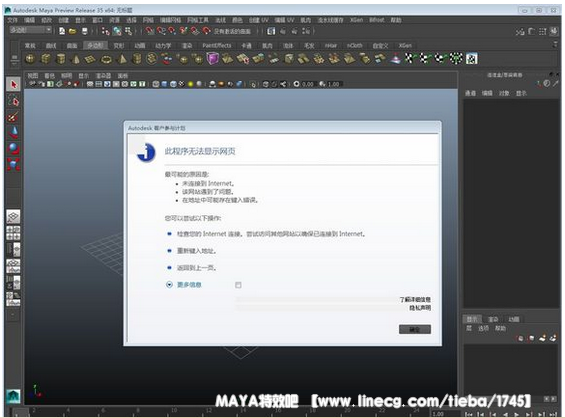Open the Bifrost menu
The width and height of the screenshot is (565, 418).
tap(377, 20)
